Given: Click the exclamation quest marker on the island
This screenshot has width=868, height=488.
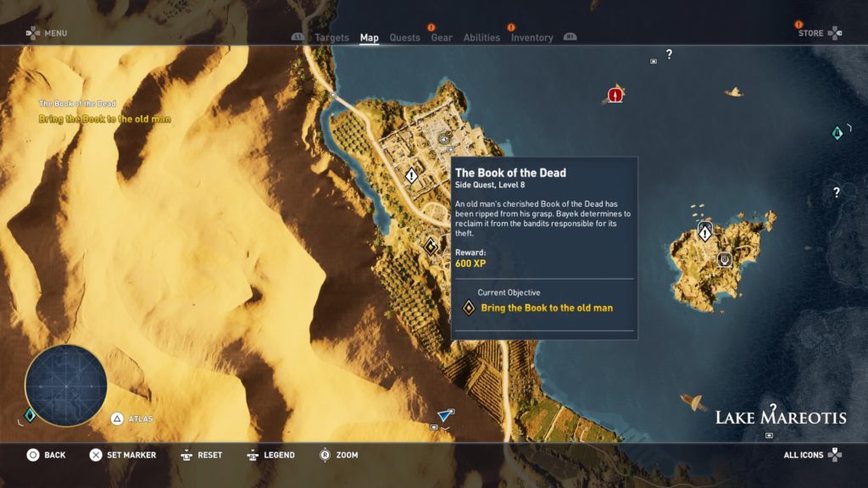Looking at the screenshot, I should click(704, 234).
